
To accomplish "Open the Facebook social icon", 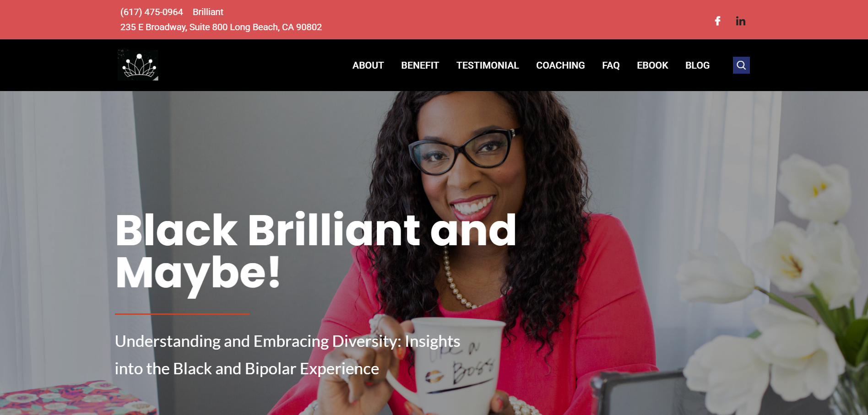I will tap(717, 21).
